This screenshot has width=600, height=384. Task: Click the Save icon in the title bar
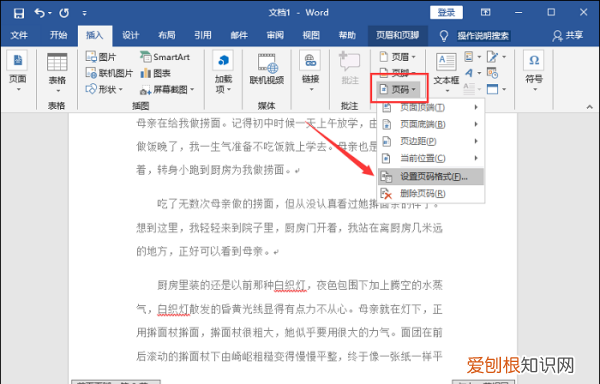click(19, 13)
